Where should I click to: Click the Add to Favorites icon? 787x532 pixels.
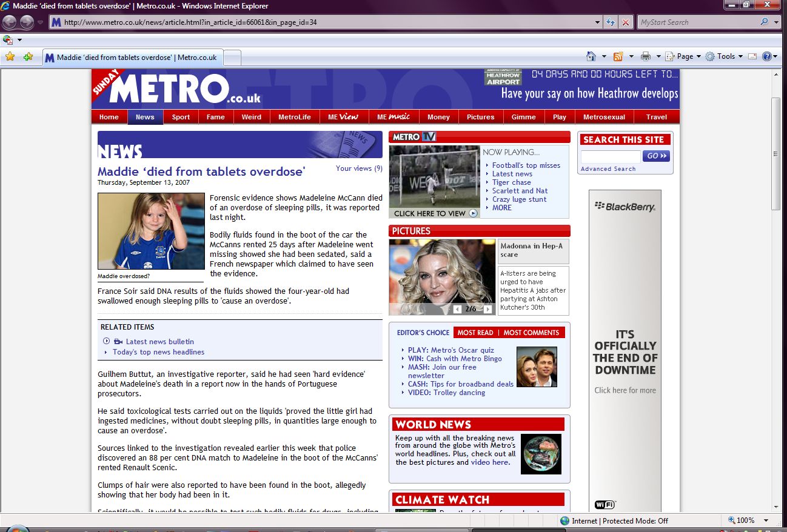(28, 57)
